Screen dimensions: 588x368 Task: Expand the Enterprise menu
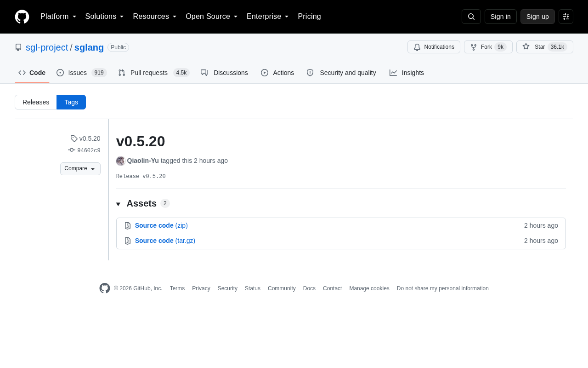click(x=268, y=17)
